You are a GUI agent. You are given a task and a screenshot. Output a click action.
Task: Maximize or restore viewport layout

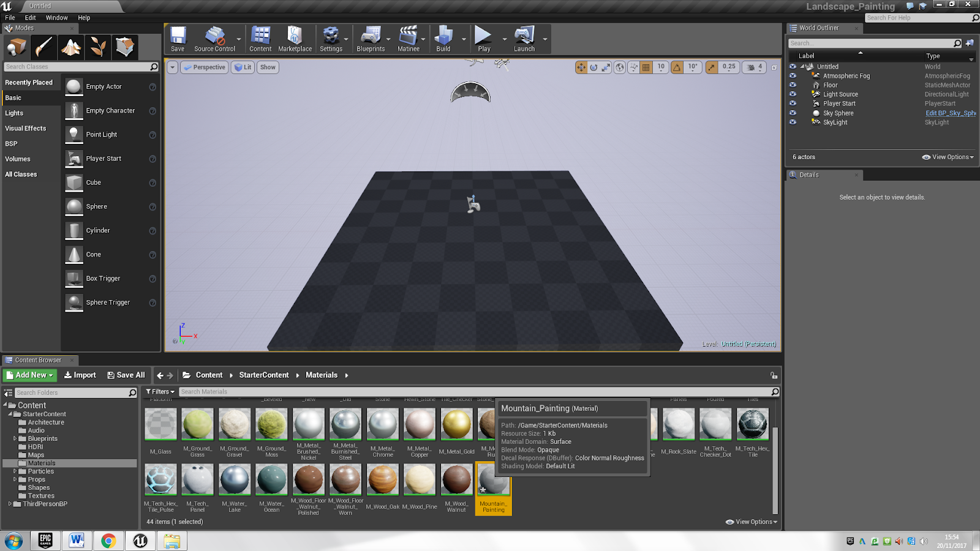[774, 67]
